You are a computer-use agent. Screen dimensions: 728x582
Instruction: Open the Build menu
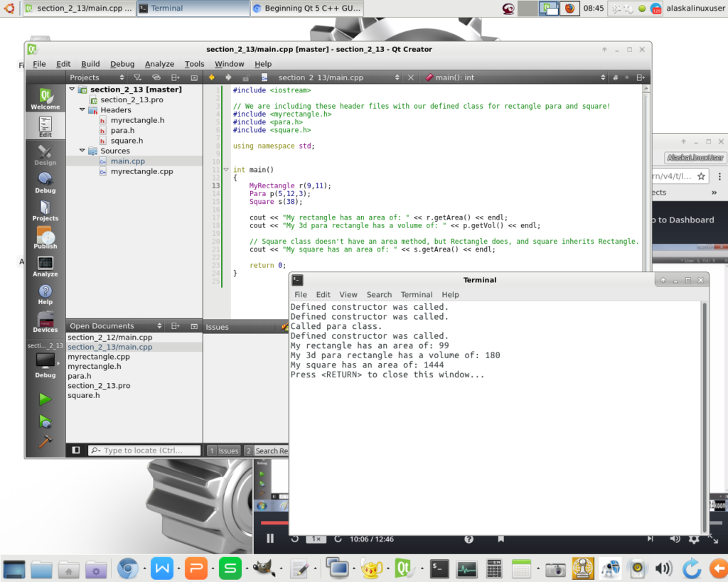[90, 64]
